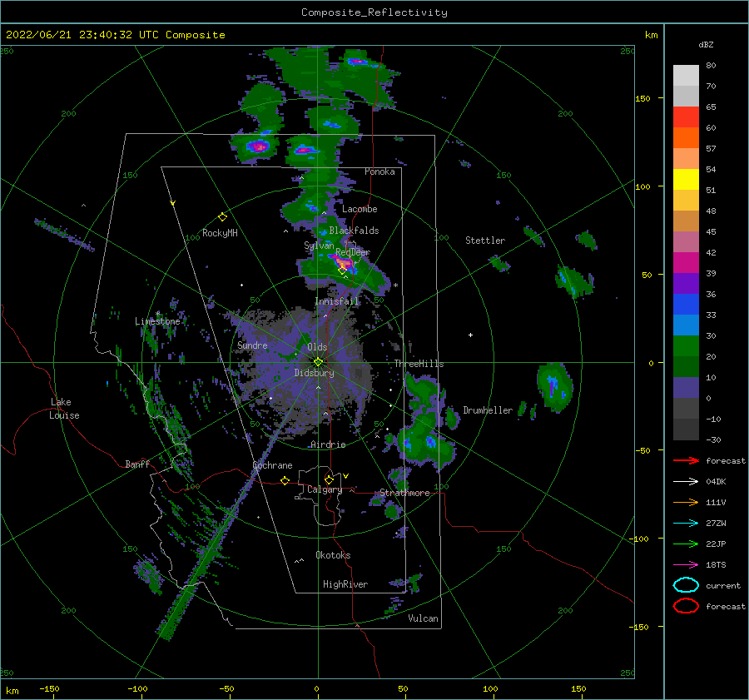Click the Lacombe city label
The width and height of the screenshot is (749, 700).
(x=360, y=209)
